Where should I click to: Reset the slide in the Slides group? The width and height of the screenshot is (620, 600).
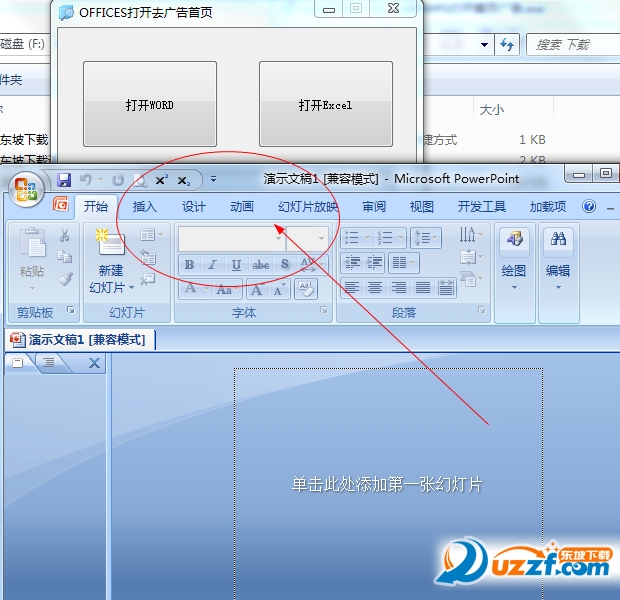click(x=148, y=257)
